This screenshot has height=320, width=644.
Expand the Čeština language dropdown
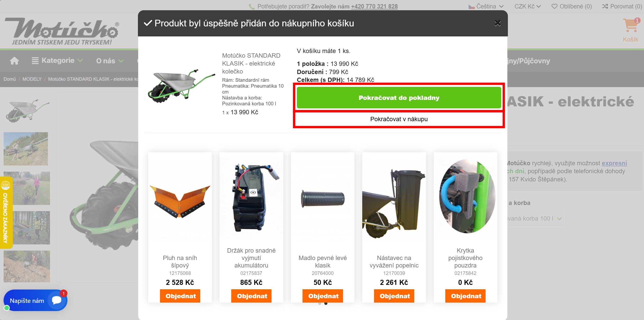(486, 6)
